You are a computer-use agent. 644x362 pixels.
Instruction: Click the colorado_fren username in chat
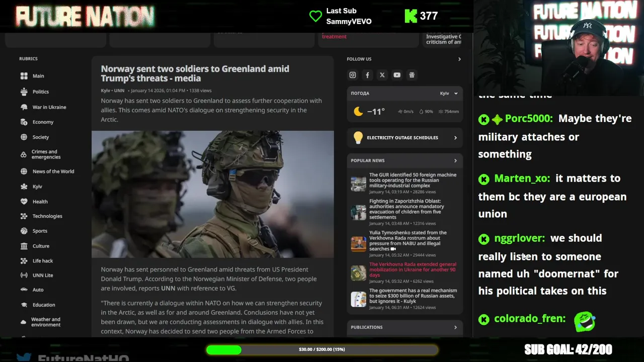(530, 319)
